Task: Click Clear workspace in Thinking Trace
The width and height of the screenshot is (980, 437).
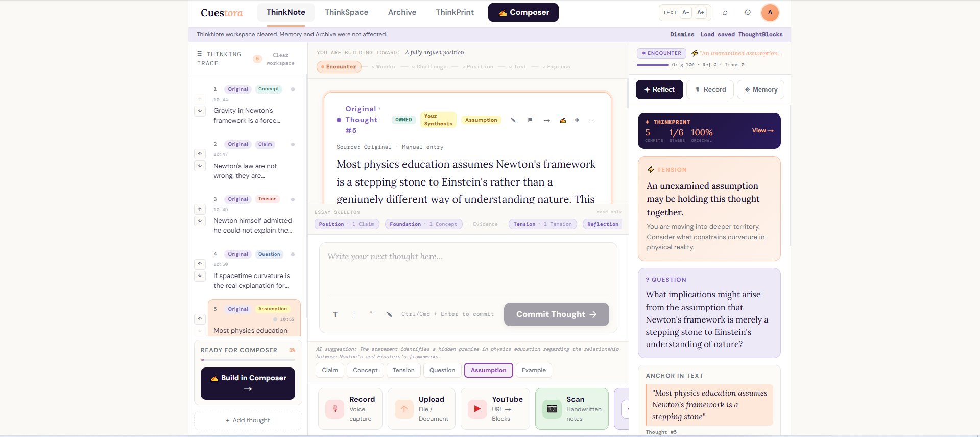Action: click(280, 59)
